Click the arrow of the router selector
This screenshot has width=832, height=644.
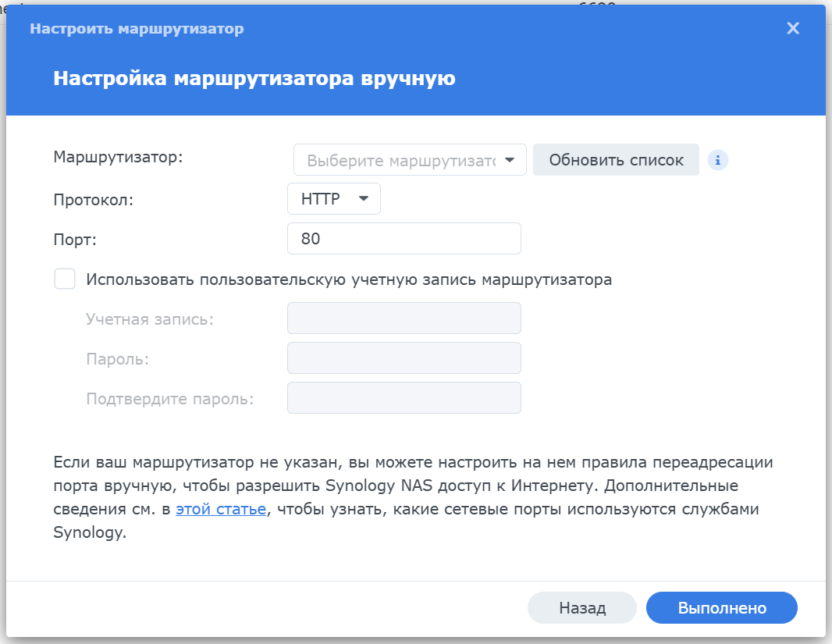point(510,160)
